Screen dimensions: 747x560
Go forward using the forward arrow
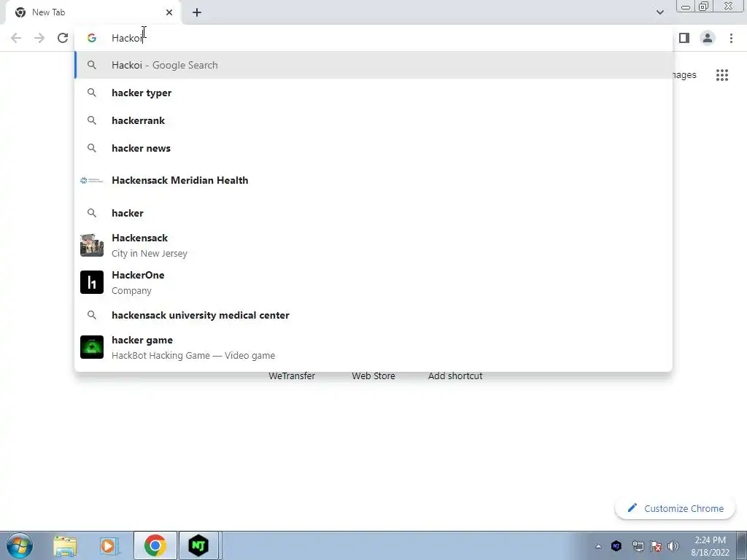pyautogui.click(x=39, y=38)
